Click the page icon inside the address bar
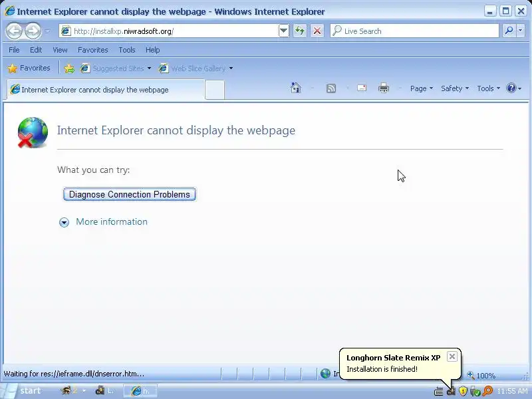This screenshot has width=532, height=399. point(66,31)
